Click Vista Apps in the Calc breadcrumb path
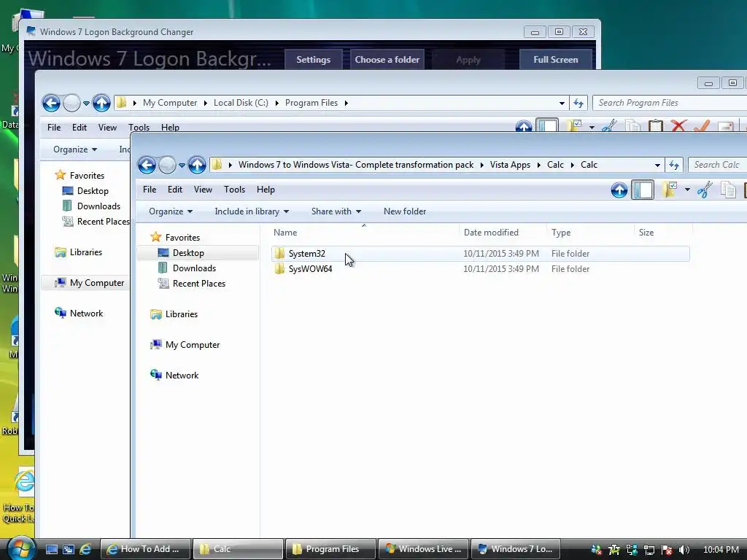 510,165
